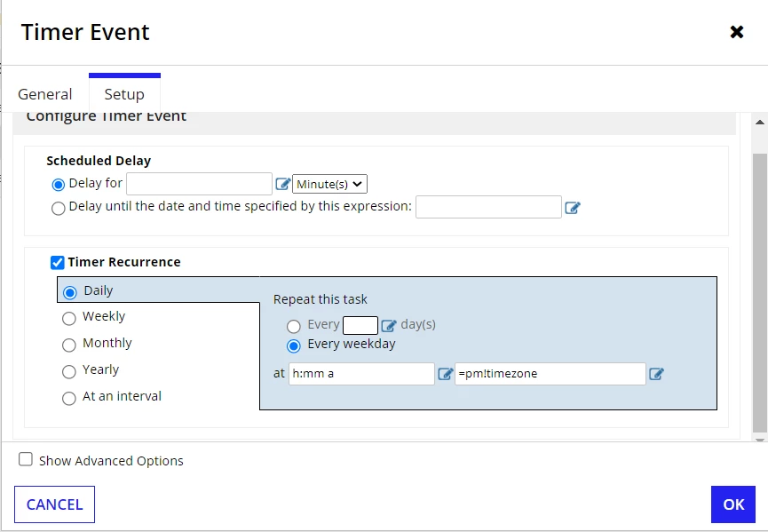Screen dimensions: 768x532
Task: Click the delay-until expression input field
Action: pos(488,207)
